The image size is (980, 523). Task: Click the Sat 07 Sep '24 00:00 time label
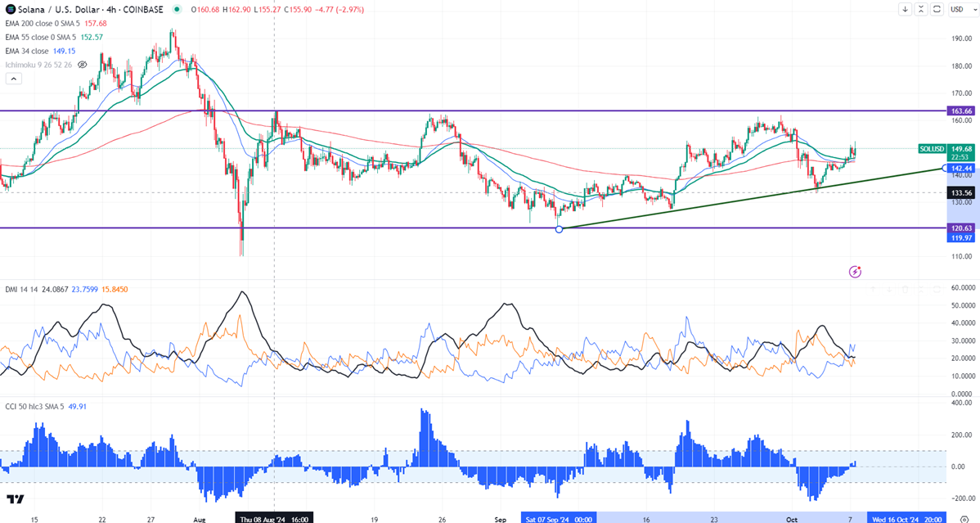point(559,519)
